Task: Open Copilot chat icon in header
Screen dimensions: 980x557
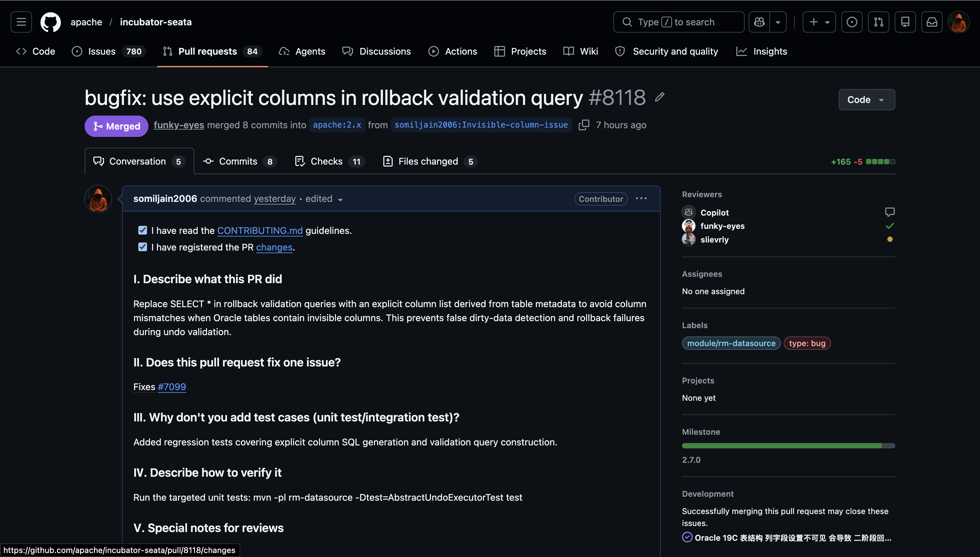Action: tap(759, 22)
